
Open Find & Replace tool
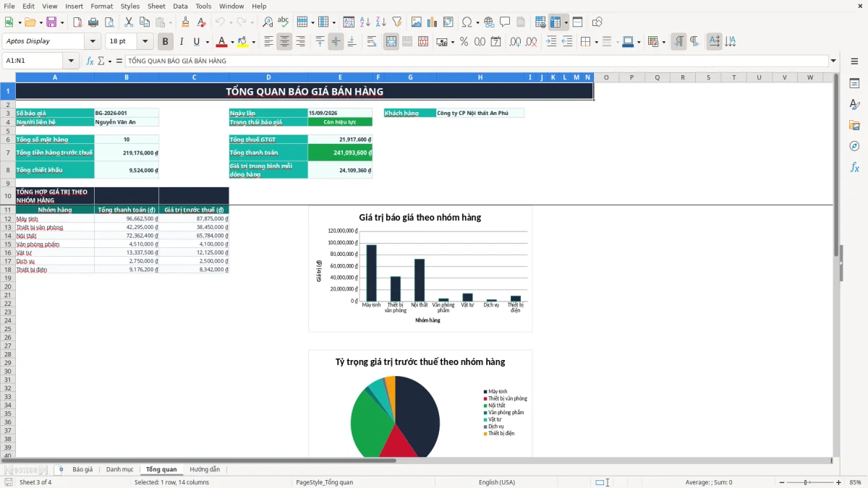click(x=268, y=22)
